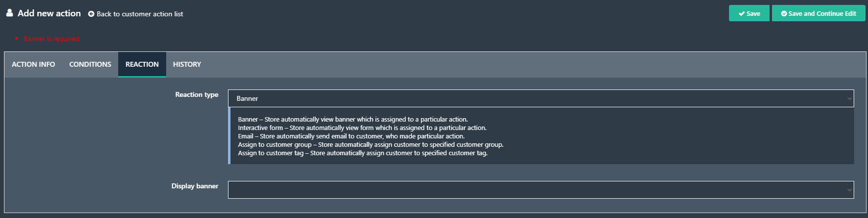Click the checkmark icon inside Save button
868x218 pixels.
click(x=741, y=14)
